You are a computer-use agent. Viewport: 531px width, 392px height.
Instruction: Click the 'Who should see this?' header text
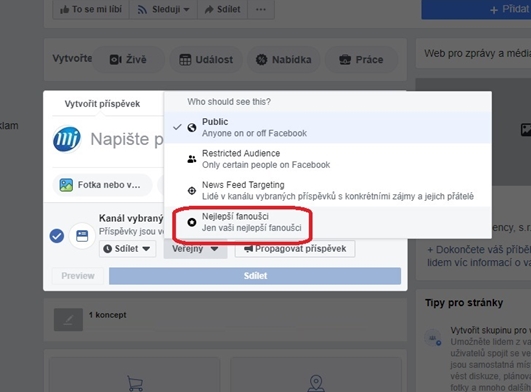point(229,102)
